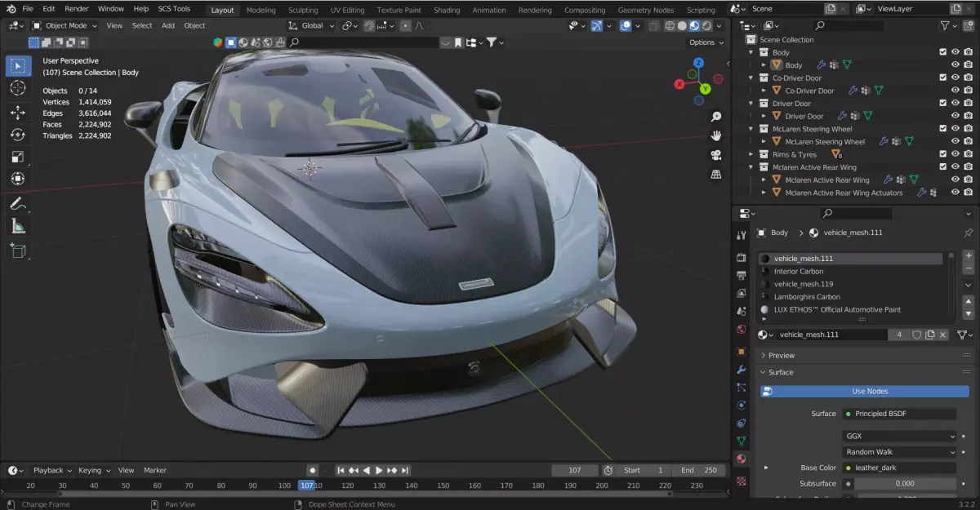Viewport: 980px width, 510px height.
Task: Switch to Geometry Nodes workspace tab
Action: click(648, 10)
